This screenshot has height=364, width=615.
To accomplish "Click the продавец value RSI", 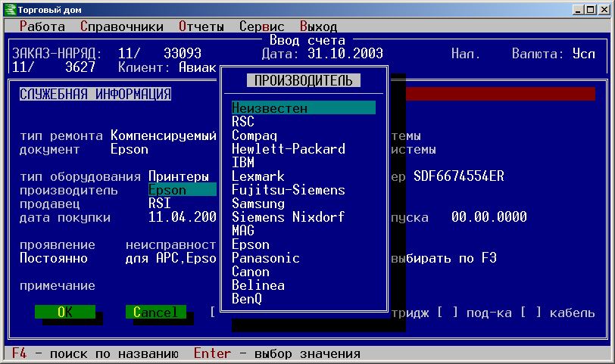I will (x=160, y=204).
